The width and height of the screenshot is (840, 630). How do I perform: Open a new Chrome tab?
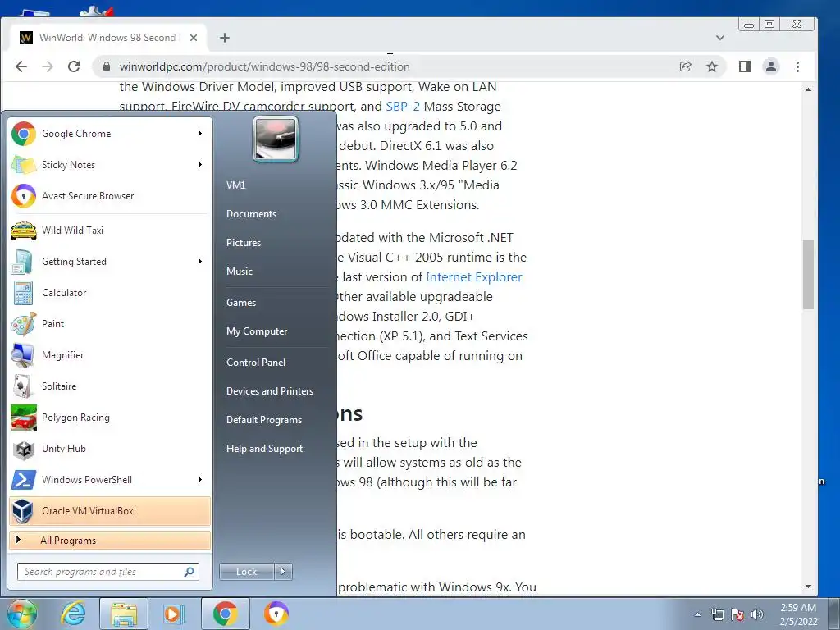(x=225, y=38)
